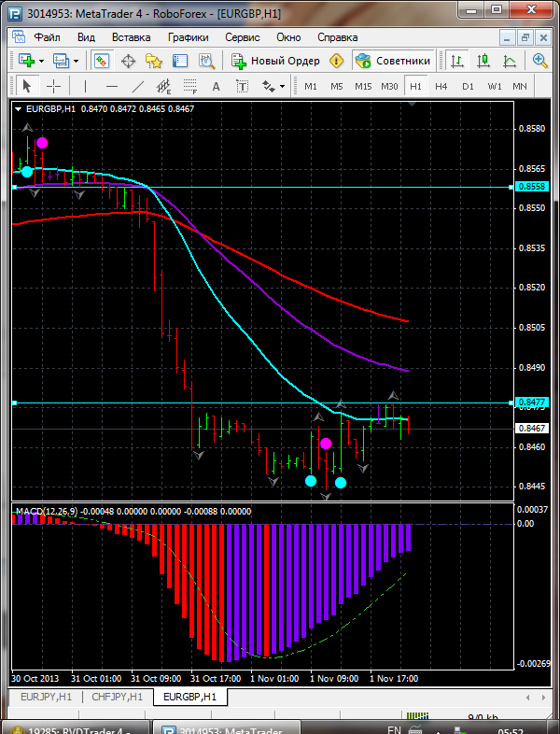Switch to the CHFJPY,H1 chart tab

click(x=117, y=697)
